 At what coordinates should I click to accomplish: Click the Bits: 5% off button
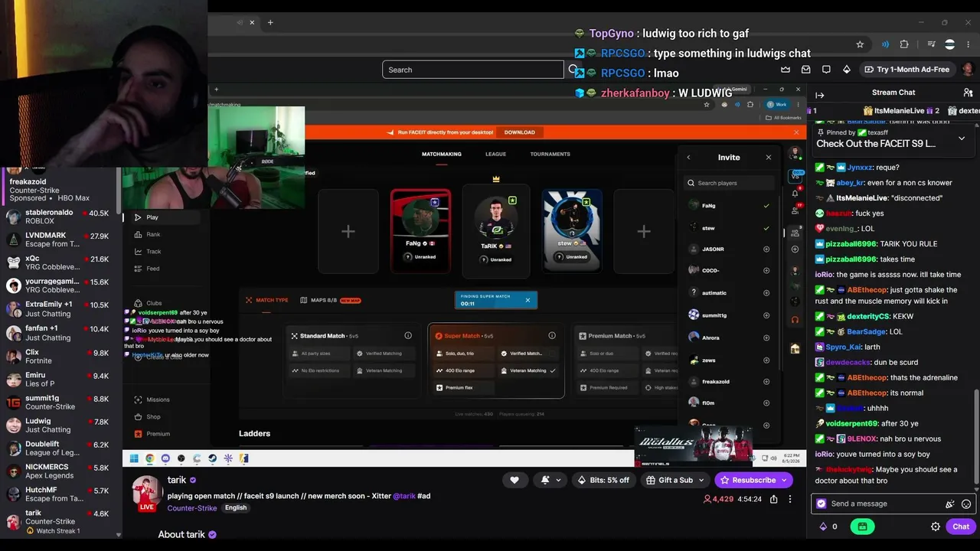603,481
